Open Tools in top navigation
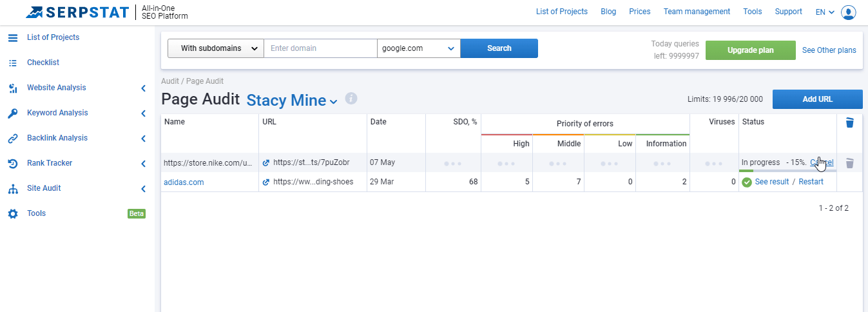Viewport: 868px width, 312px height. point(753,12)
